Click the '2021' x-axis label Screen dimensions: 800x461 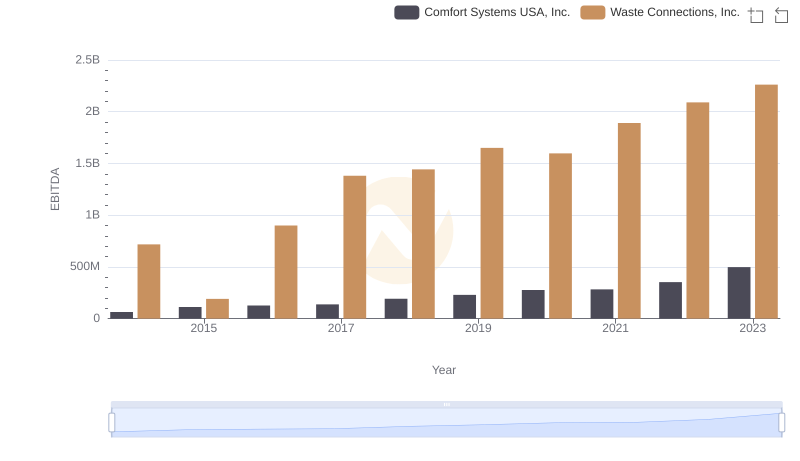(x=615, y=328)
